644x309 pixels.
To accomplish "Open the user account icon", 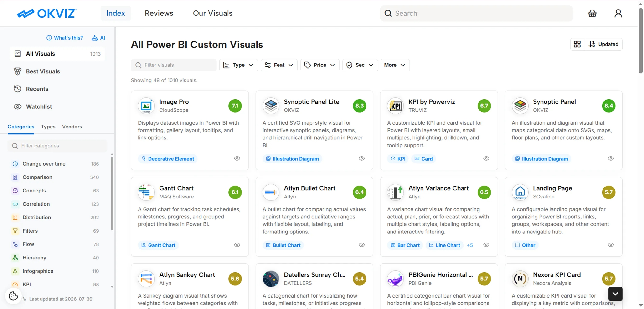I will (x=618, y=13).
